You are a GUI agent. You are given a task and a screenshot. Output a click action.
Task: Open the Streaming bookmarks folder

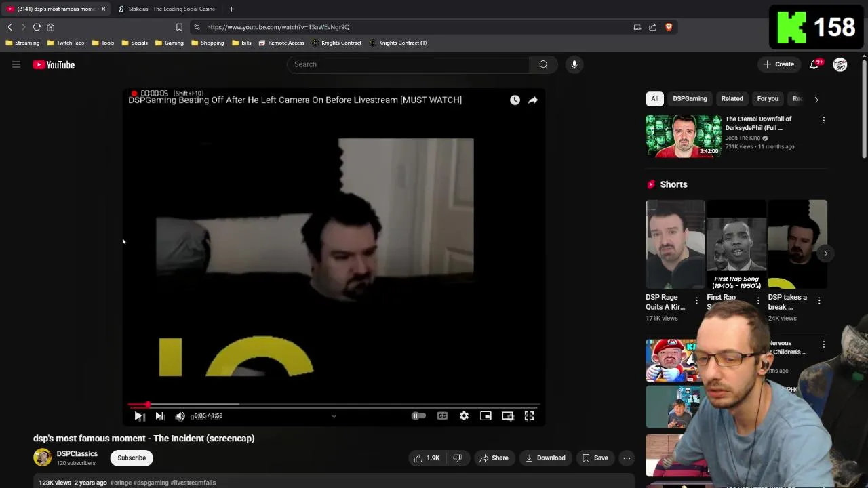tap(22, 43)
